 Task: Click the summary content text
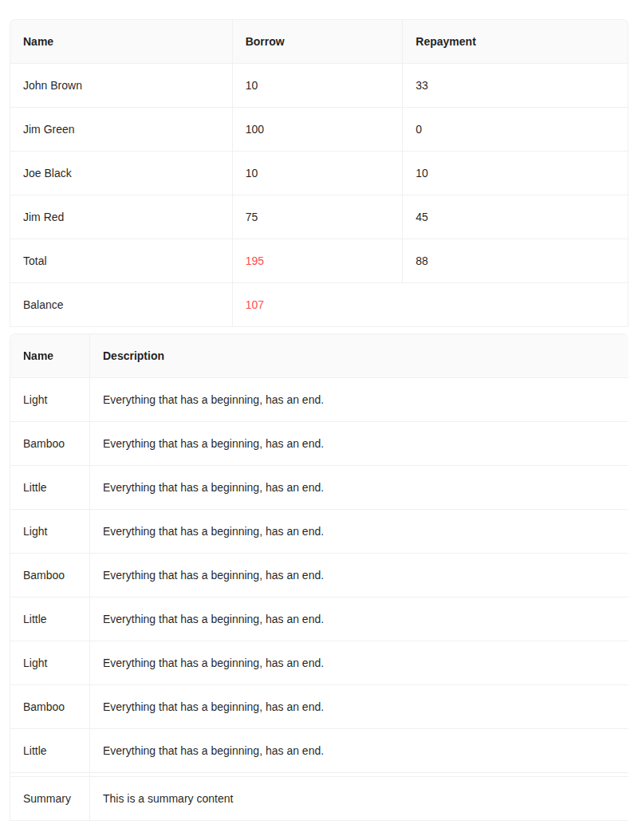pyautogui.click(x=167, y=799)
